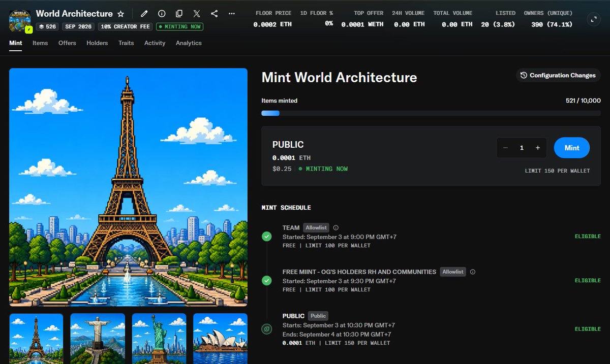Click the info icon next to TEAM Allowlist
This screenshot has height=364, width=610.
[x=335, y=227]
